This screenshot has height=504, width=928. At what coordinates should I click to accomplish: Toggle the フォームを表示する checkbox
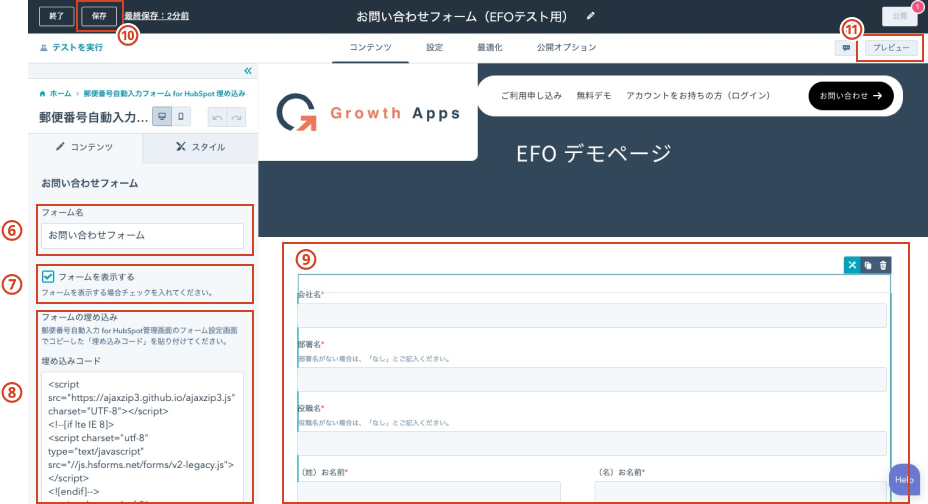pos(48,276)
